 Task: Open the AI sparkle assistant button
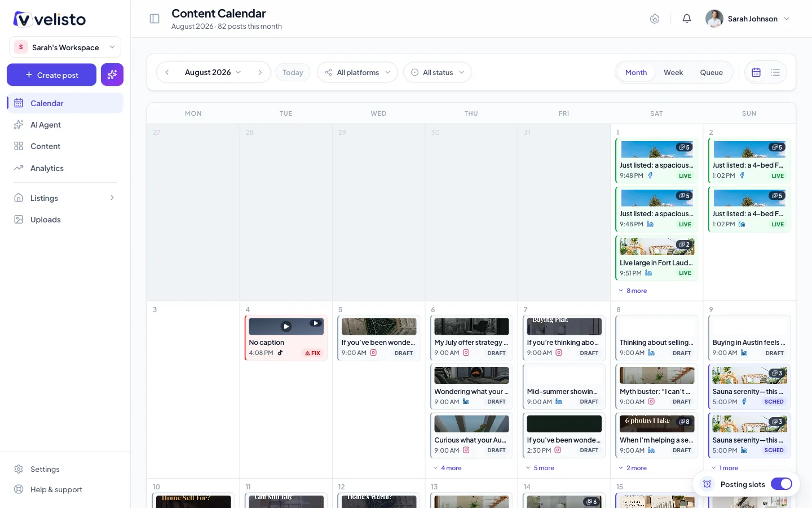(112, 75)
